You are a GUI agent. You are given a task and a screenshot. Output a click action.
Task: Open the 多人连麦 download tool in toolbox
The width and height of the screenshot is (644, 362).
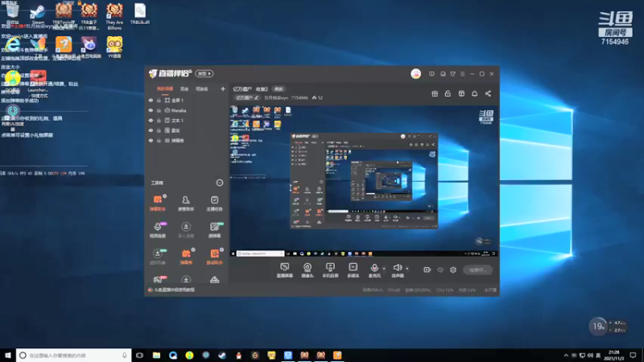point(186,229)
